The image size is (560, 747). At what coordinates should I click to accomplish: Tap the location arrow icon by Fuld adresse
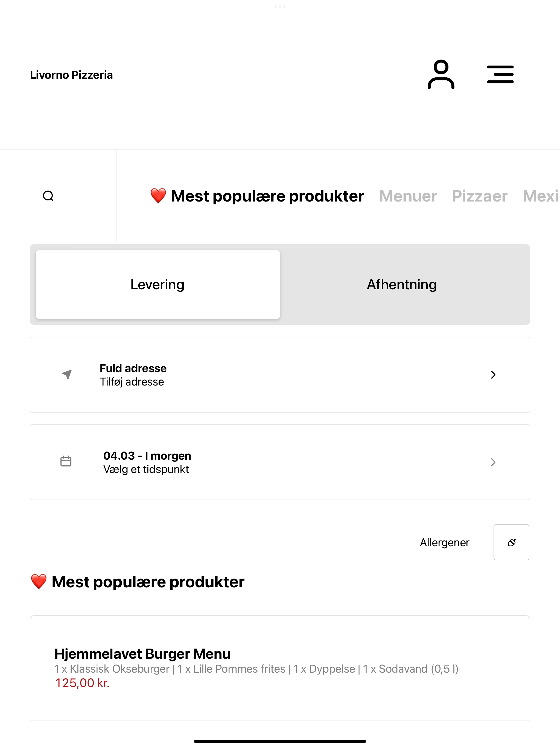67,374
